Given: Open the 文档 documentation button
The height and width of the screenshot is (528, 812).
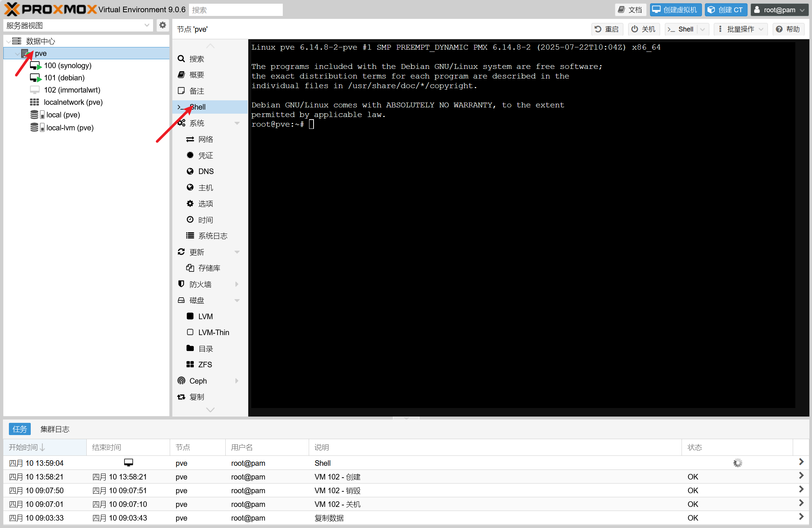Looking at the screenshot, I should coord(630,10).
